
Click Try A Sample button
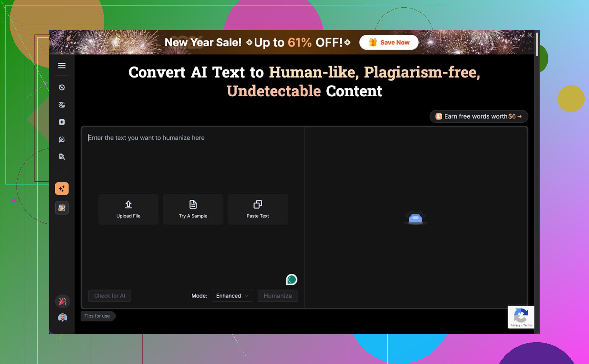[x=193, y=209]
